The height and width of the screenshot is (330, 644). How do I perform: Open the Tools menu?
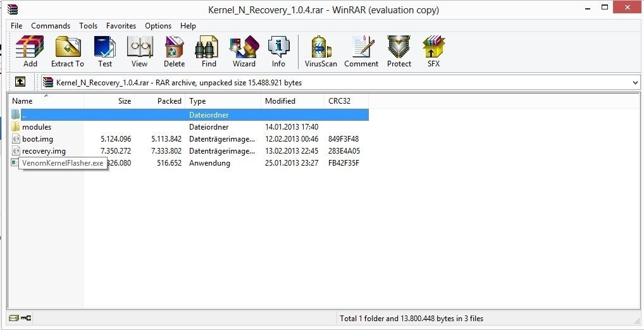89,26
